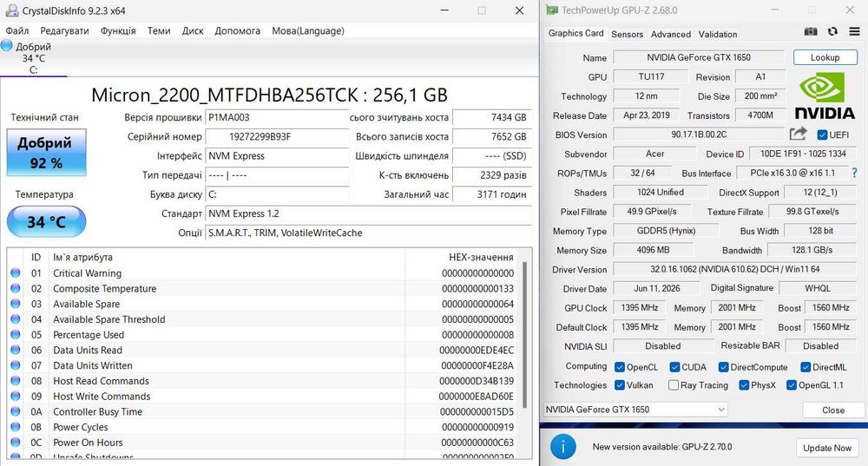
Task: Click the GPU-Z screenshot camera icon
Action: (811, 31)
